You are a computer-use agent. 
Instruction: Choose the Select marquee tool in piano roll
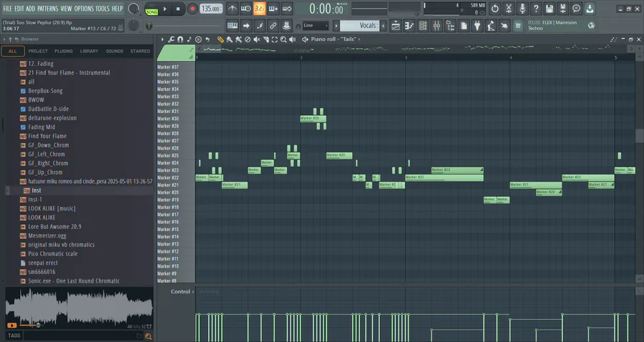274,39
